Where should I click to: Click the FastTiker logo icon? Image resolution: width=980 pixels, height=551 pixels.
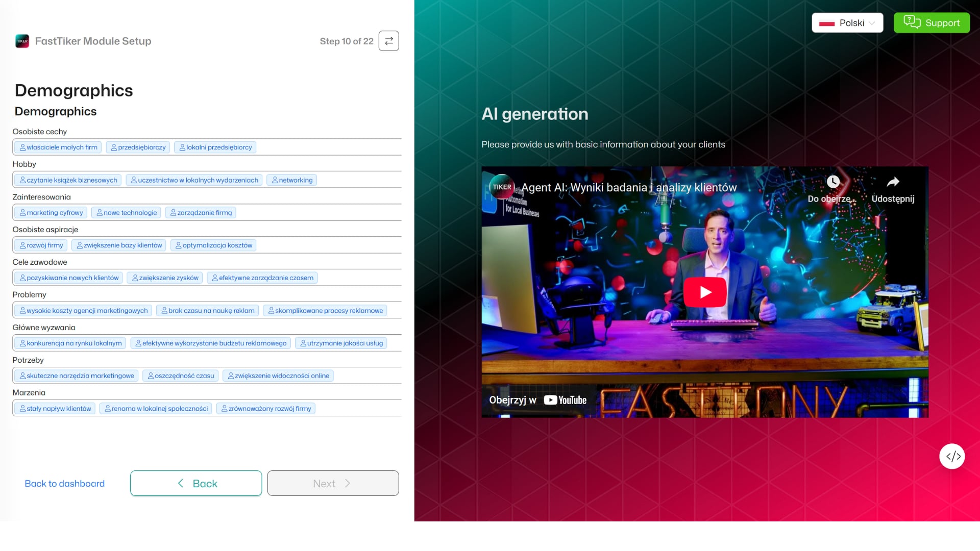pyautogui.click(x=22, y=41)
